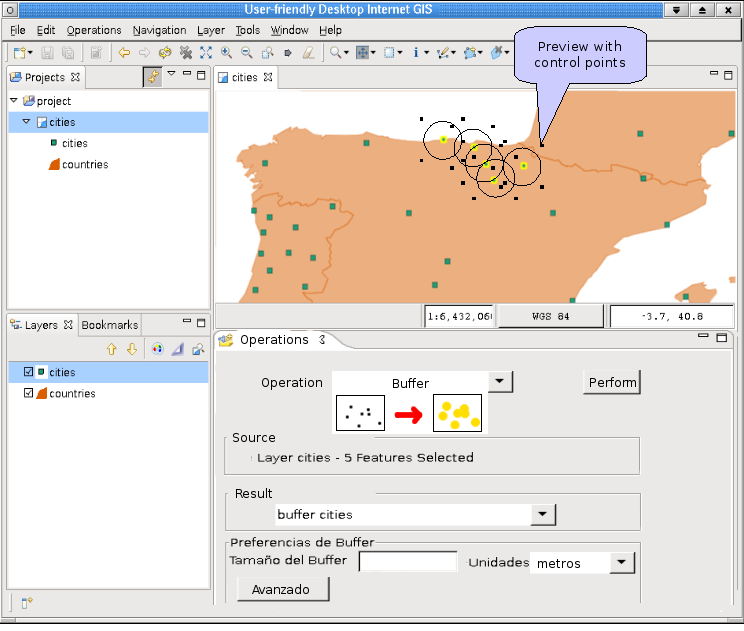This screenshot has height=631, width=744.
Task: Move layer up with the up arrow
Action: tap(112, 350)
